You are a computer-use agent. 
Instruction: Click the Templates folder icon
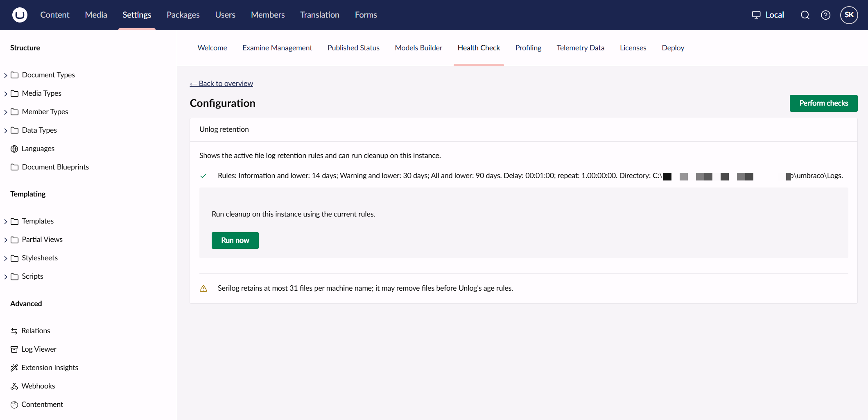(x=15, y=221)
